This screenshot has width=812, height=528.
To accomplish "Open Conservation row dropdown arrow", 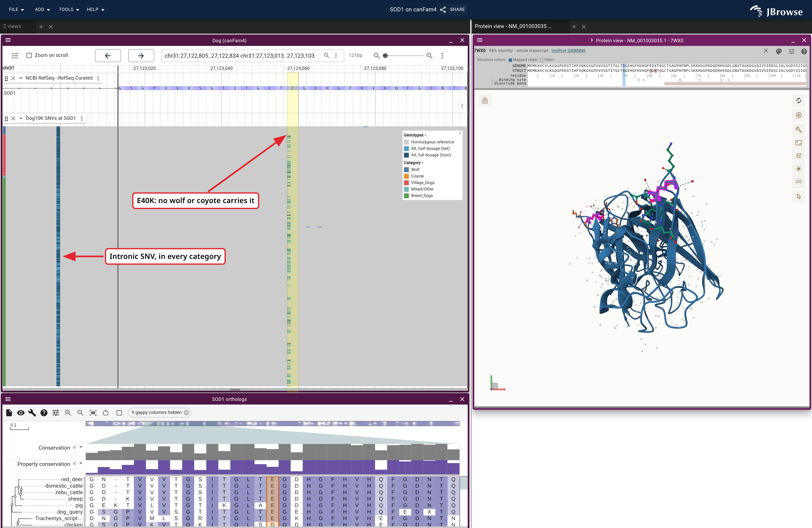I will pos(81,447).
